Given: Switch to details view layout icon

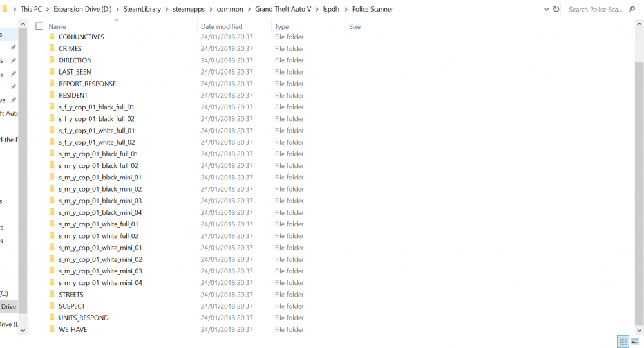Looking at the screenshot, I should click(x=623, y=342).
